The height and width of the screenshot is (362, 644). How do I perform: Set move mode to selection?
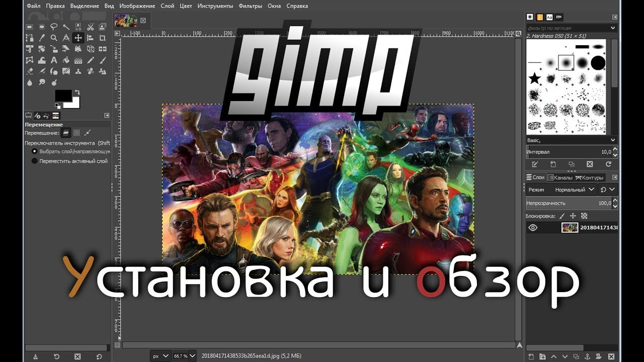[x=76, y=133]
